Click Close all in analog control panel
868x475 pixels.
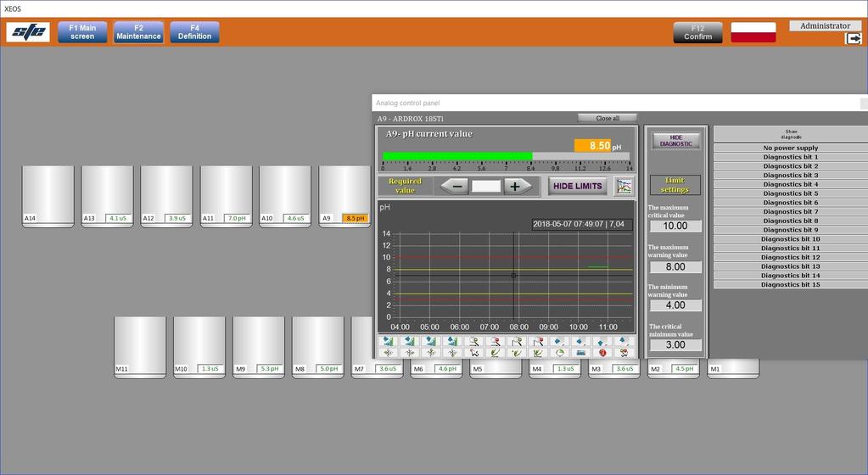coord(608,118)
